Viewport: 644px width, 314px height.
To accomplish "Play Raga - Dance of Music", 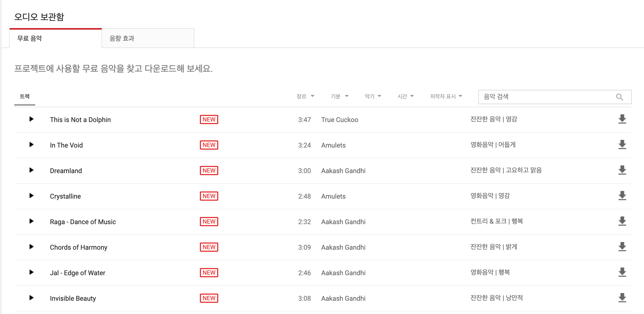I will [x=31, y=221].
